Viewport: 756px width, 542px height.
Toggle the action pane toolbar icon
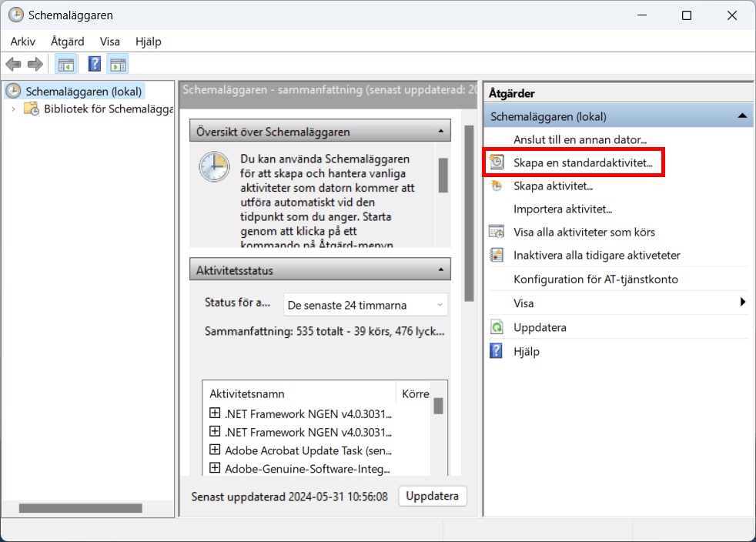coord(118,64)
